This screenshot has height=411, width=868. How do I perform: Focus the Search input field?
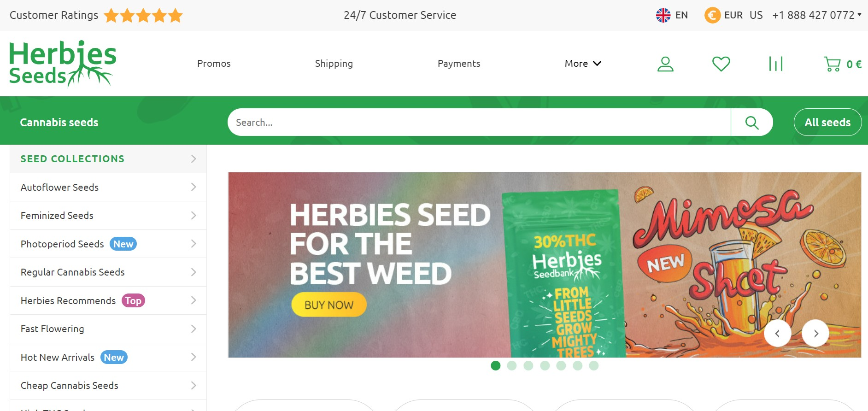click(x=479, y=122)
